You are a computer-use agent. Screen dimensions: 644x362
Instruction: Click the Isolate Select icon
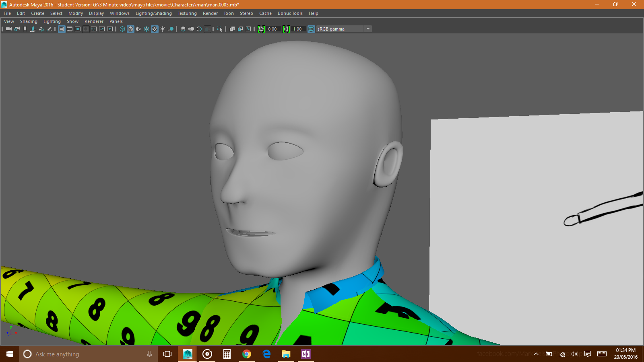[x=220, y=29]
